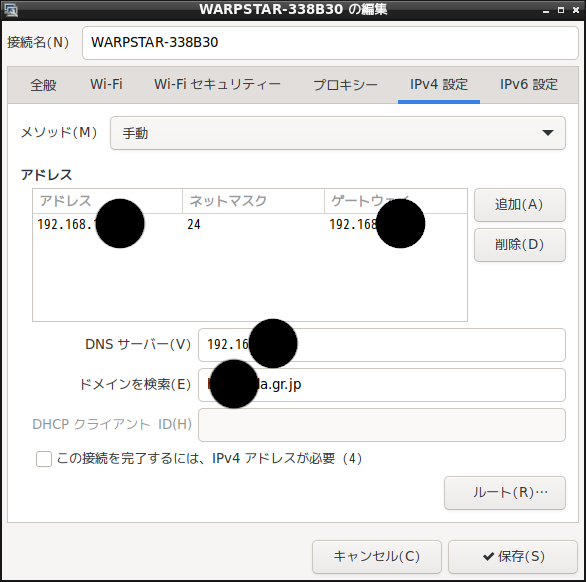Switch to the 全般 tab

coord(43,85)
